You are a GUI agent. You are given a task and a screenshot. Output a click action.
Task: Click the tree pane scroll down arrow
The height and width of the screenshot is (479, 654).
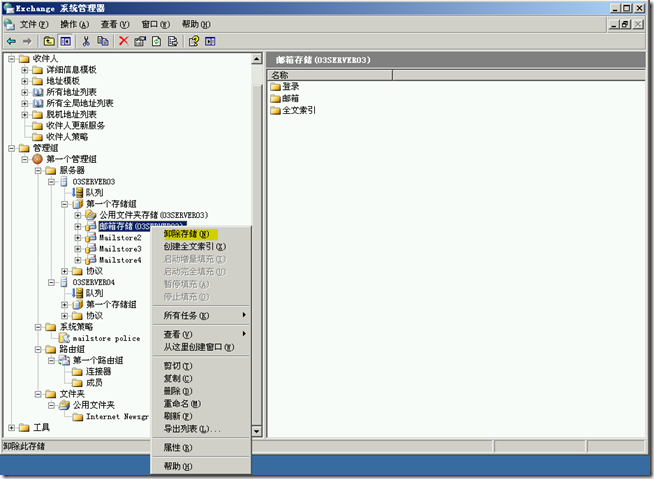pyautogui.click(x=257, y=431)
